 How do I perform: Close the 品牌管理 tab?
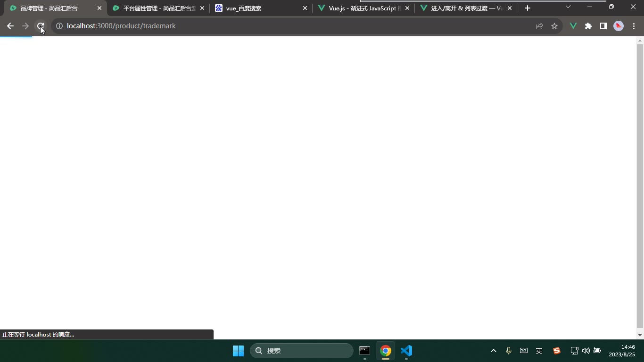99,8
